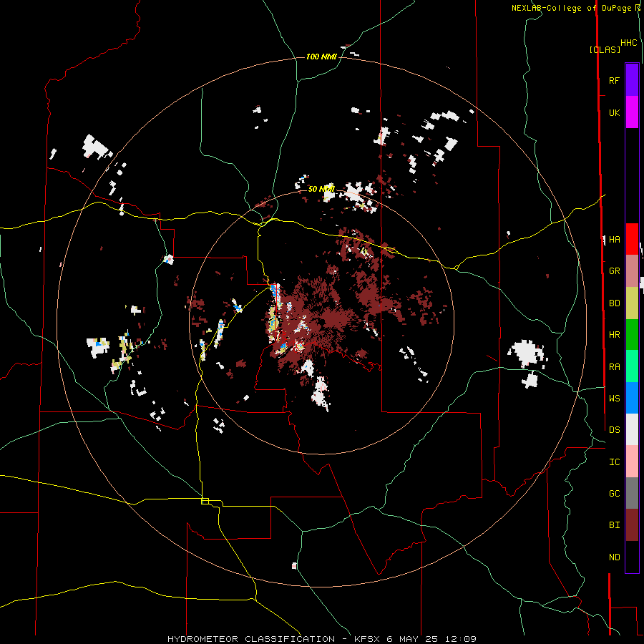
Task: Click the "HHC" product code label
Action: [x=629, y=43]
